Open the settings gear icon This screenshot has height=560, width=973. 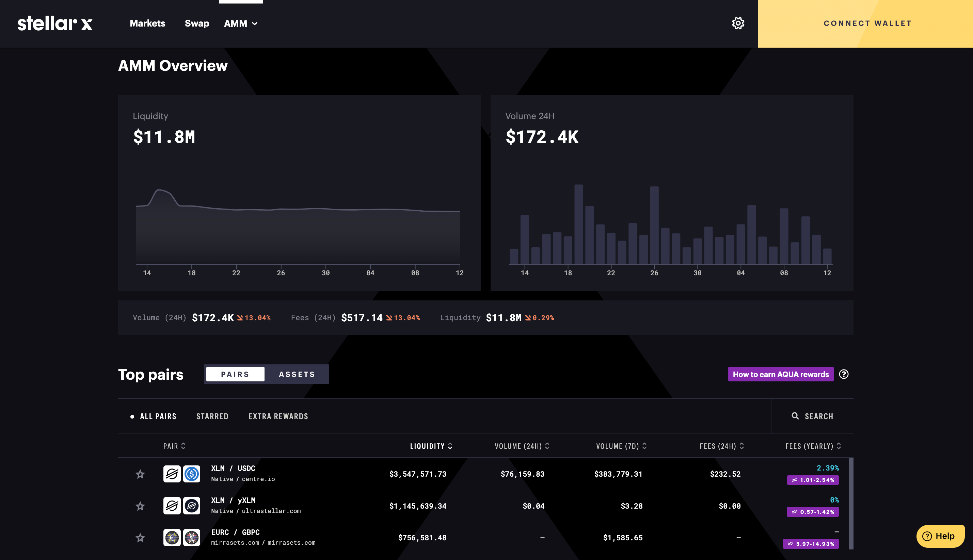[738, 23]
